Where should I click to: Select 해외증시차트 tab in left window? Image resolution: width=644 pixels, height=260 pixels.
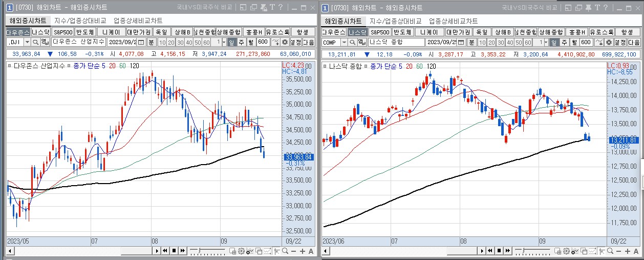coord(27,21)
